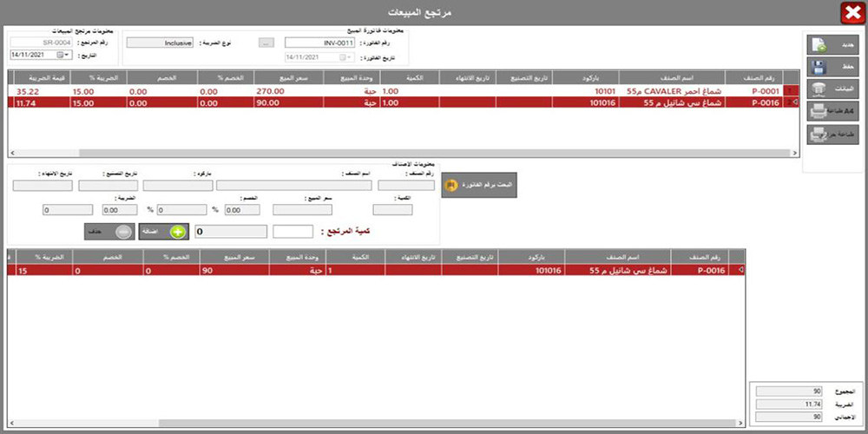This screenshot has width=868, height=434.
Task: Click the invoice number field showing INV-0011
Action: click(320, 42)
